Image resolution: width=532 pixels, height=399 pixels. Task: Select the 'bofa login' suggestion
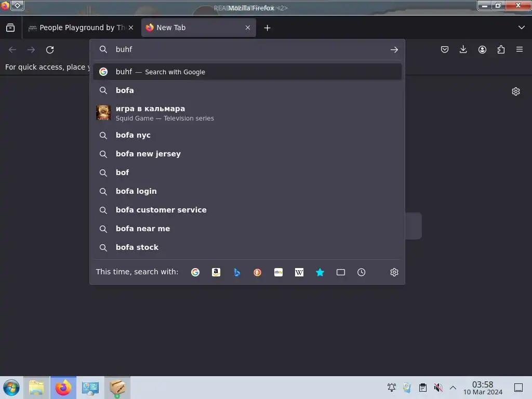247,191
